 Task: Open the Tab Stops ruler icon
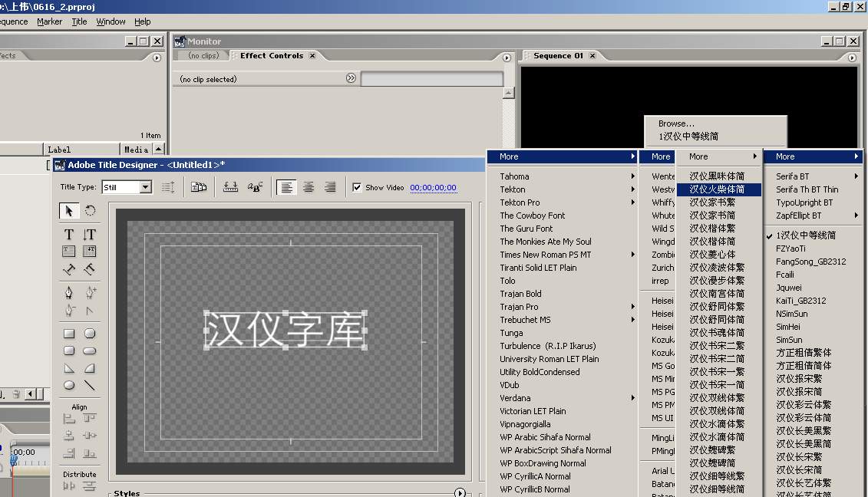tap(230, 187)
